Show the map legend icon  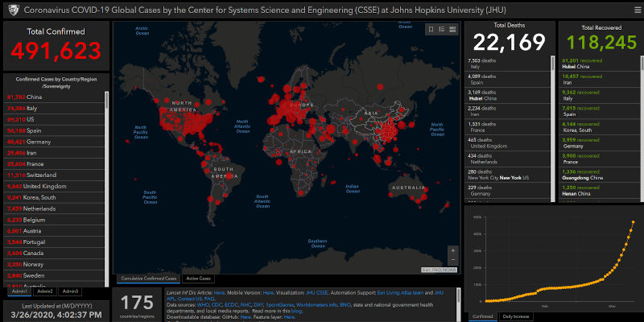point(441,29)
